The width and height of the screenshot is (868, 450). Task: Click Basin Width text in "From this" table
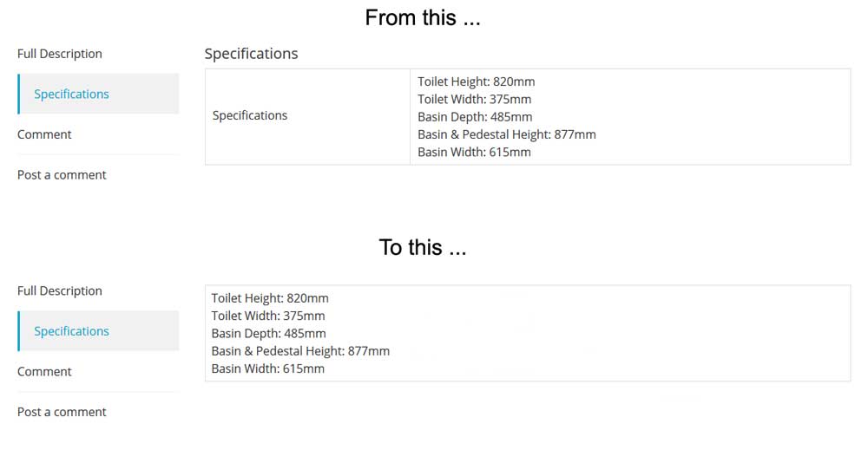pos(474,152)
